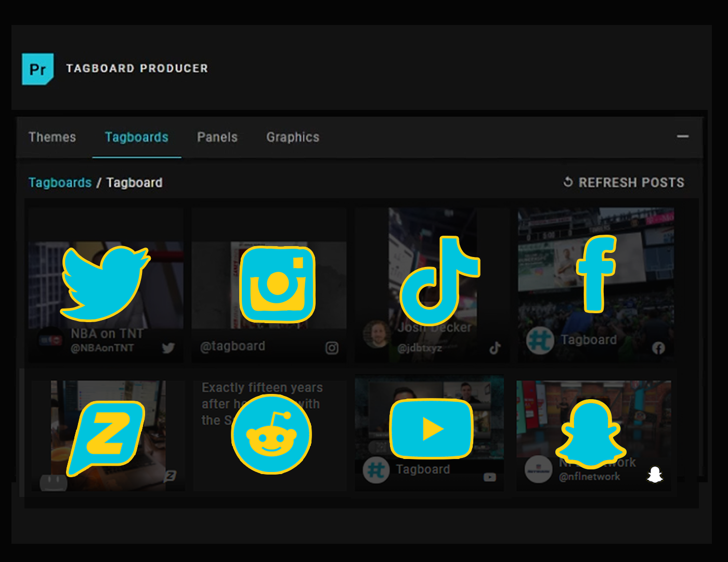Viewport: 728px width, 562px height.
Task: Click the Refresh Posts circular arrow icon
Action: tap(568, 183)
